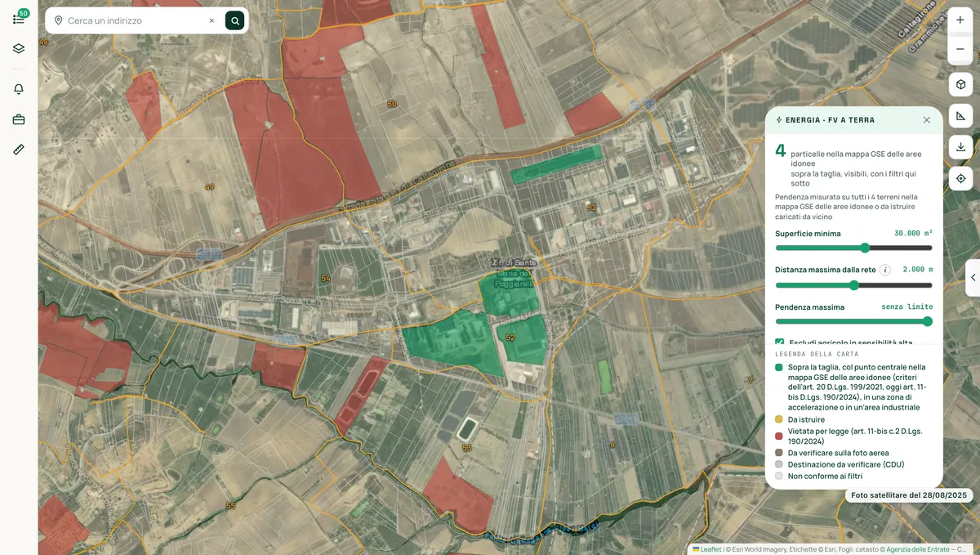Image resolution: width=980 pixels, height=555 pixels.
Task: Collapse the side panel with the left chevron tab
Action: coord(973,278)
